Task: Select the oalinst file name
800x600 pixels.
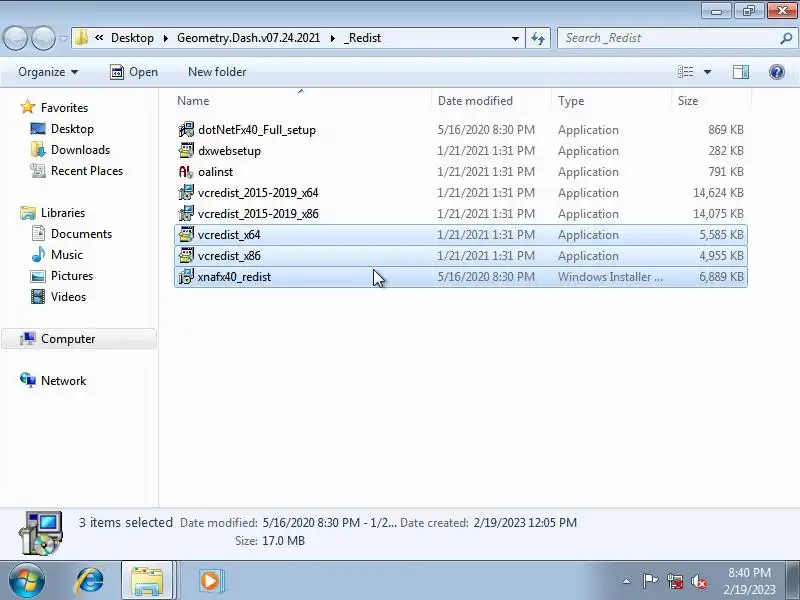Action: click(x=215, y=172)
